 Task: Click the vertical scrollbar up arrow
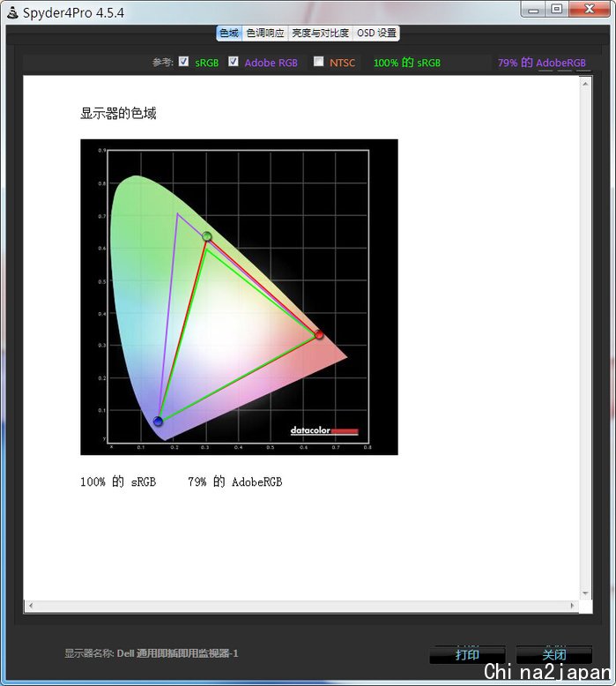(585, 84)
